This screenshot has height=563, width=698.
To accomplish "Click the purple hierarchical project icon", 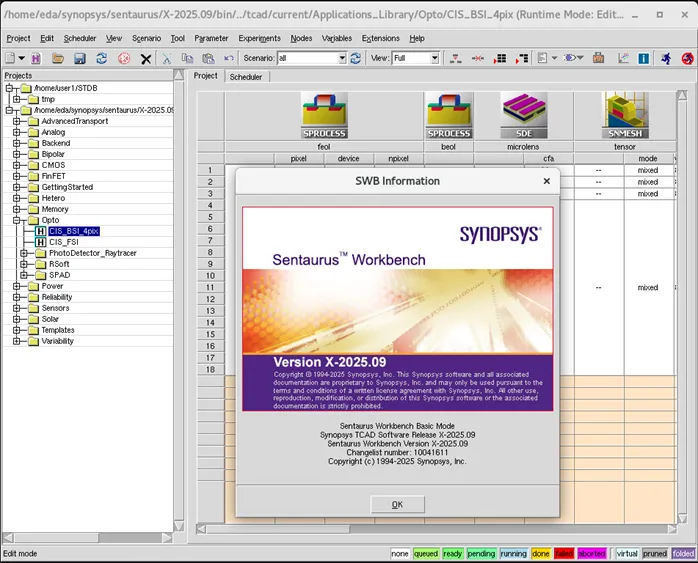I will point(36,58).
